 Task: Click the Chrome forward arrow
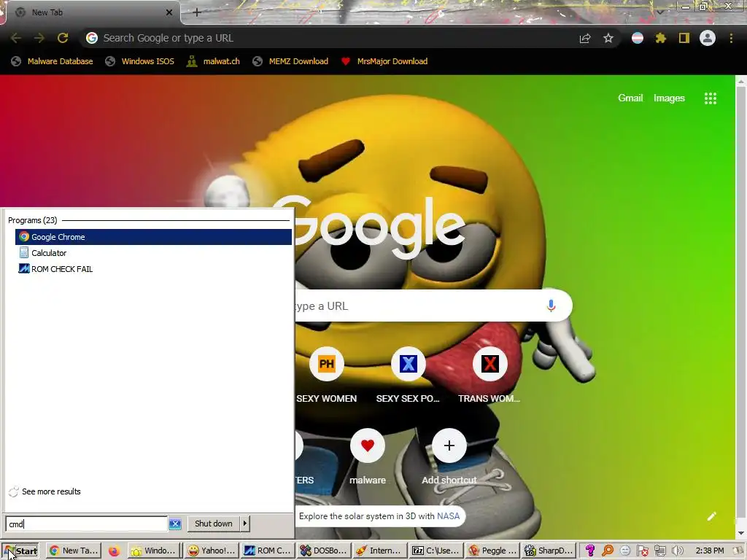pyautogui.click(x=39, y=38)
